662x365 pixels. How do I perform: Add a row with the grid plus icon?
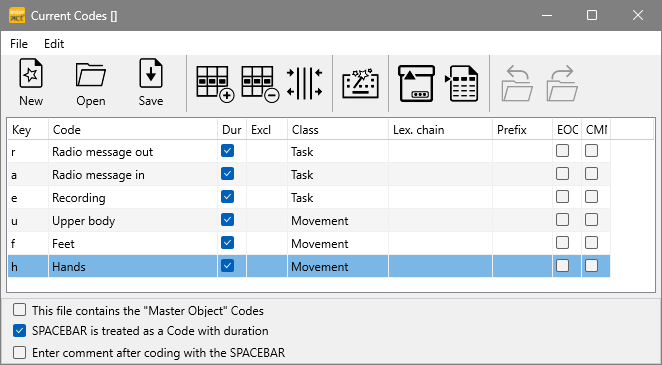click(215, 84)
